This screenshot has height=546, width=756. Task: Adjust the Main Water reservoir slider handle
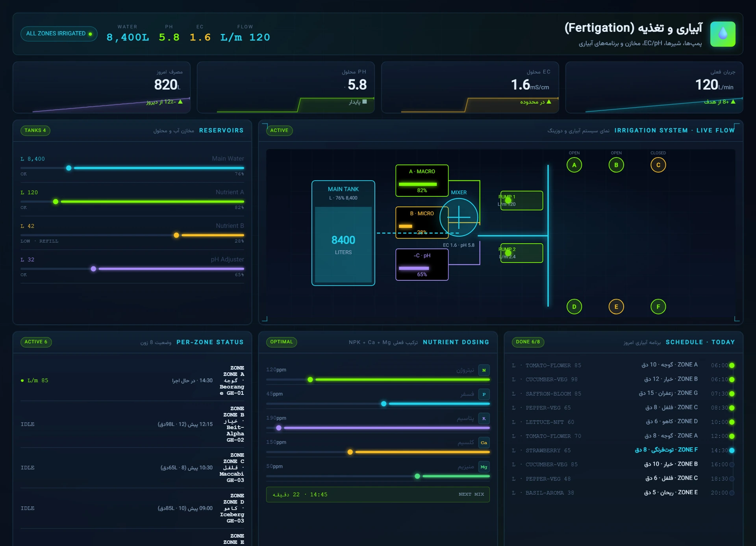pos(69,168)
